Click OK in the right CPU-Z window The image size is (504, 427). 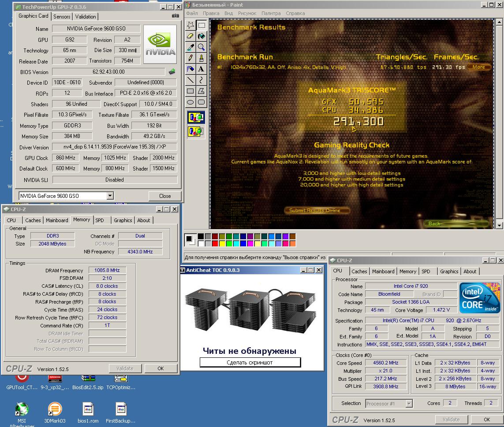point(487,420)
